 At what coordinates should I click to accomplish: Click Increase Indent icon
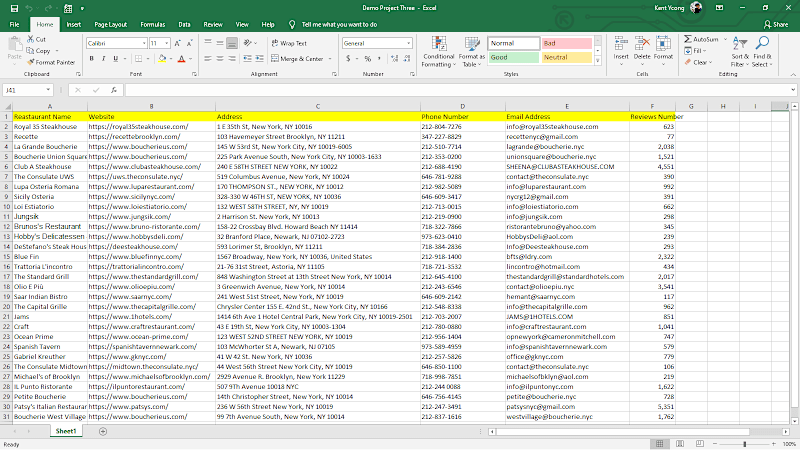(260, 59)
